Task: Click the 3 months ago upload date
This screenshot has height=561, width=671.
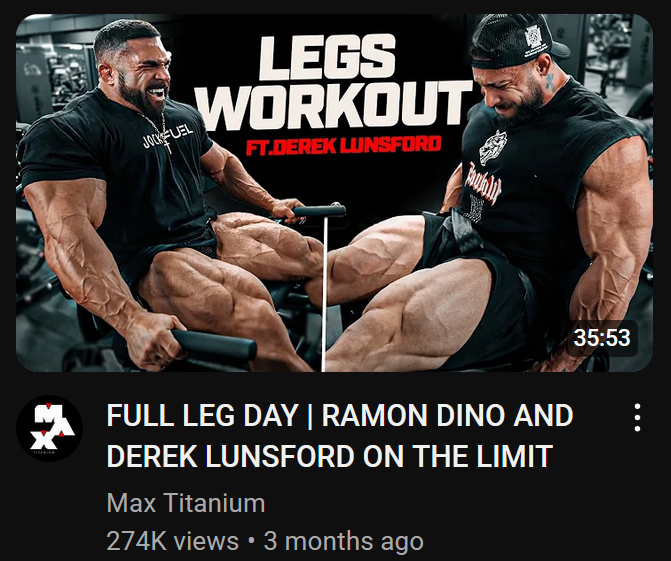Action: 343,541
